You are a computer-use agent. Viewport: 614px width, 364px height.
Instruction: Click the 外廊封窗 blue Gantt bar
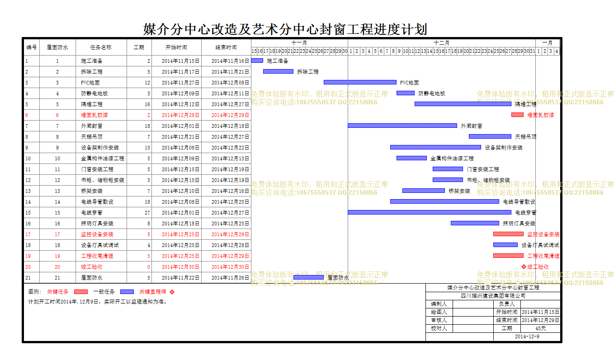tap(402, 126)
